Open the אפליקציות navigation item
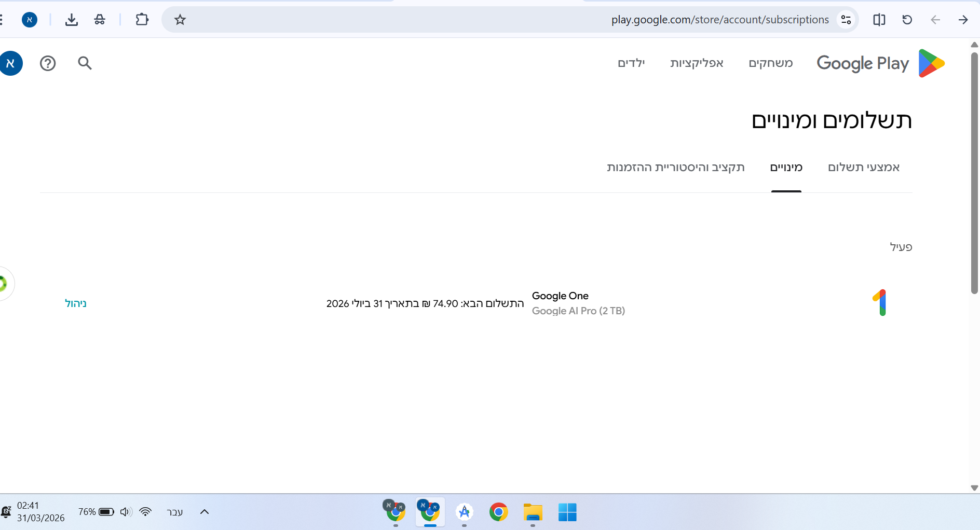The width and height of the screenshot is (980, 530). tap(697, 63)
